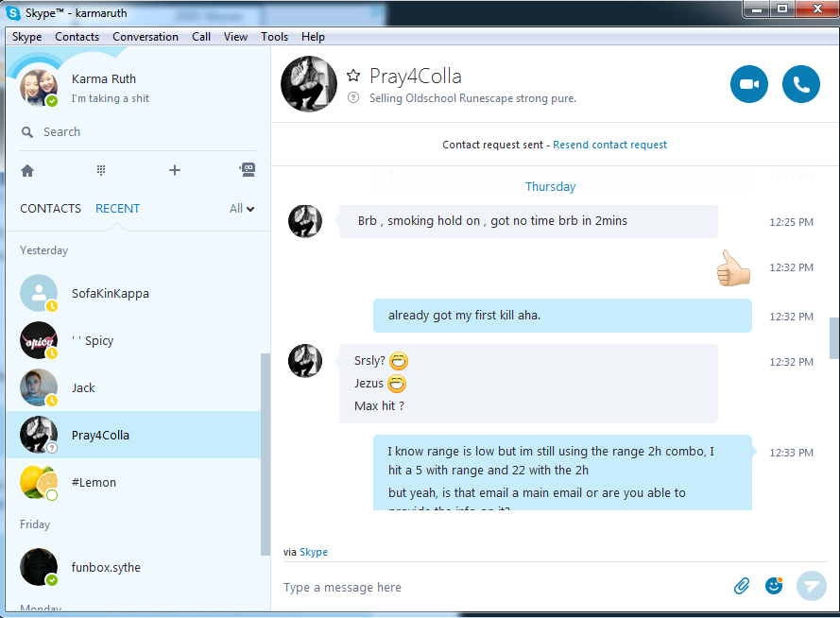Click Karma Ruth's mood message text
The width and height of the screenshot is (840, 618).
[111, 98]
